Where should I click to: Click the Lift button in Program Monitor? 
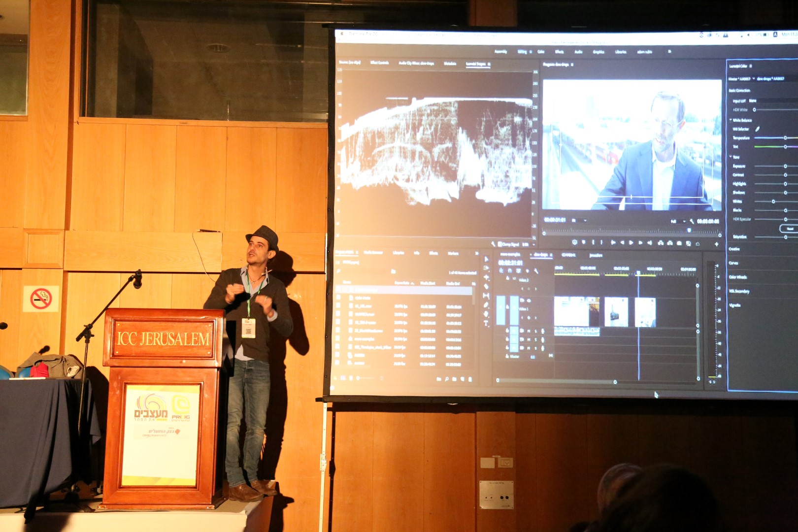click(x=661, y=243)
